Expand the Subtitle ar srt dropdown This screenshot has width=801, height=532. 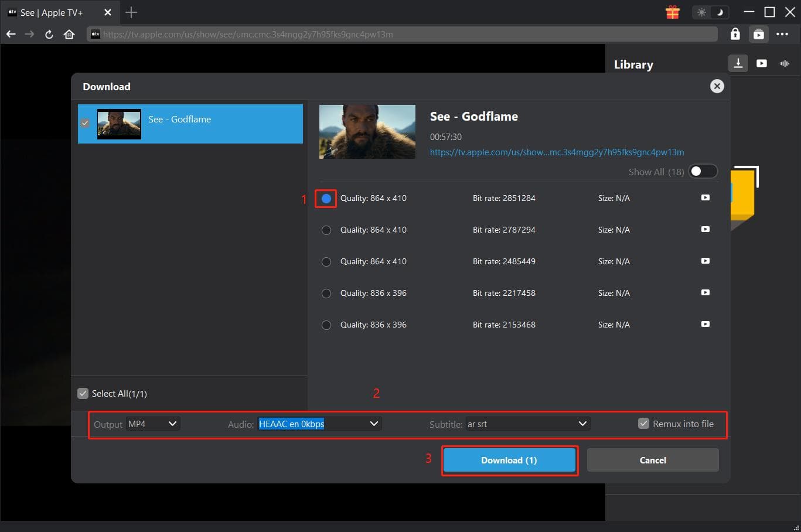527,424
